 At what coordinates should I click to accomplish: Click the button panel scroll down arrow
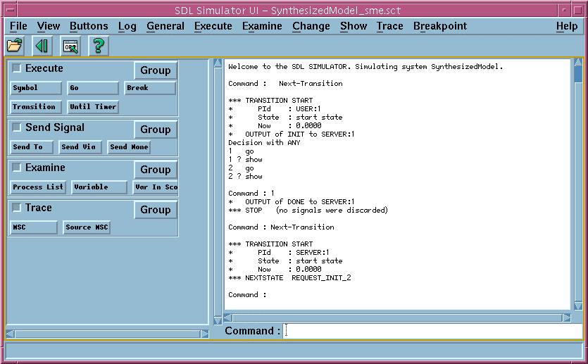pyautogui.click(x=218, y=320)
